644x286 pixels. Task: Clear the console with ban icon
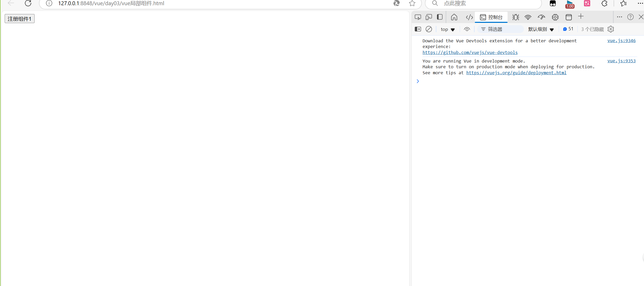[x=429, y=29]
